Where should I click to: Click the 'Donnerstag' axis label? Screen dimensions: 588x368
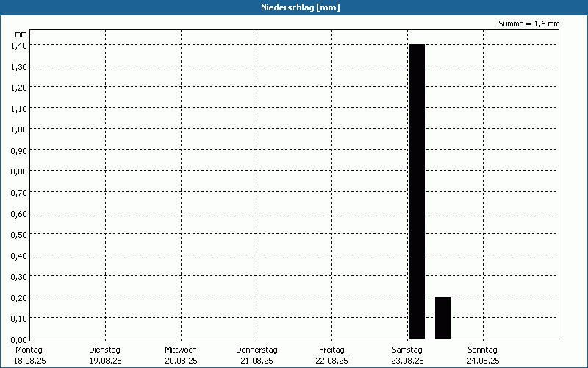[257, 350]
